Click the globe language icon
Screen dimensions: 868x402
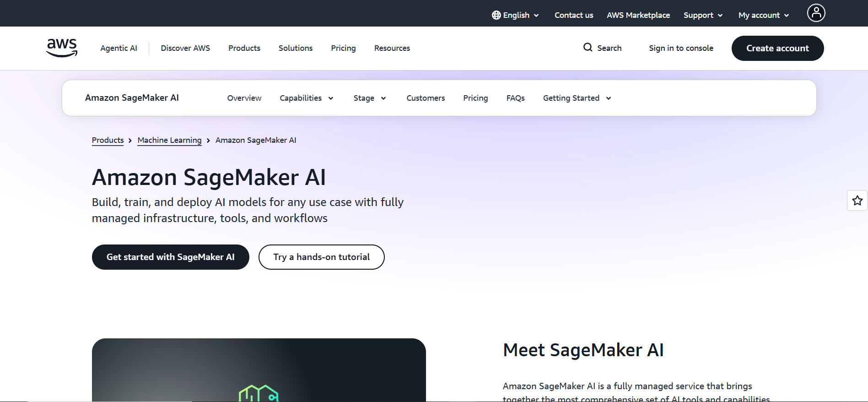pos(496,15)
